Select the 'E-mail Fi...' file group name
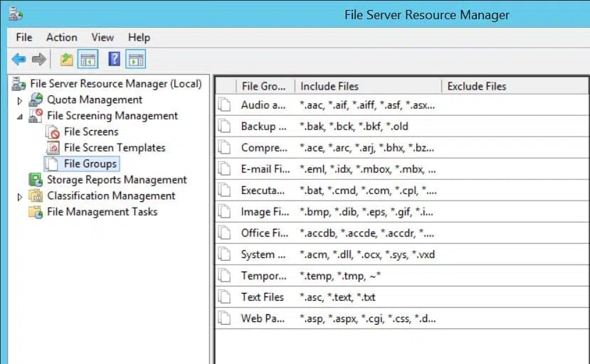 tap(265, 169)
